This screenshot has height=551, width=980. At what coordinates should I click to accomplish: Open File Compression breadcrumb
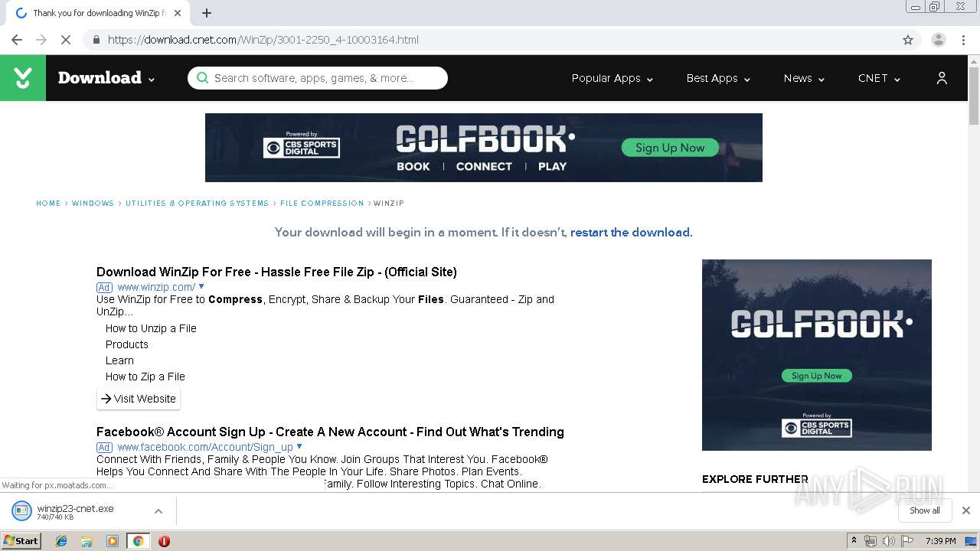[x=322, y=204]
